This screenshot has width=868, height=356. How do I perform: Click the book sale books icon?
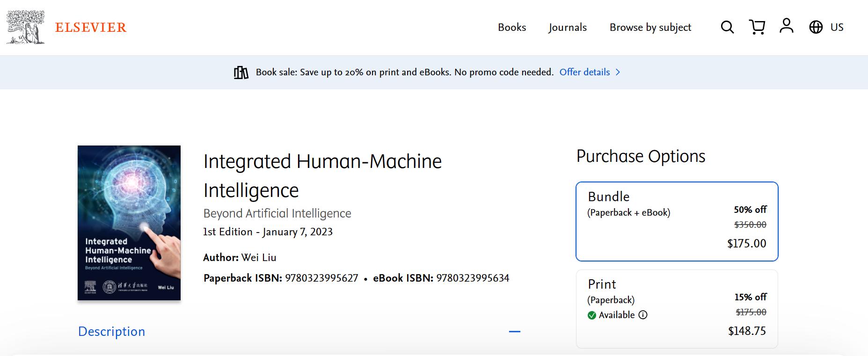pos(241,73)
